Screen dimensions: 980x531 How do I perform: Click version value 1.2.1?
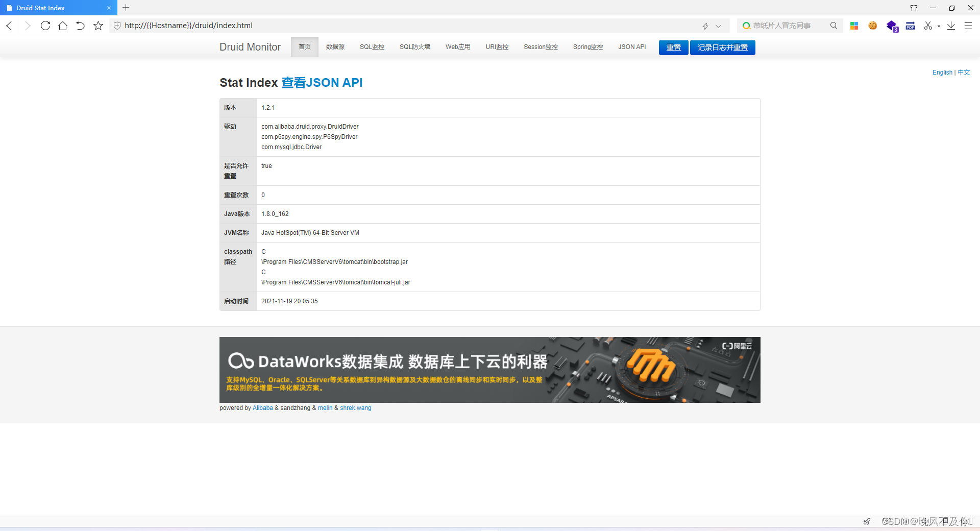268,108
